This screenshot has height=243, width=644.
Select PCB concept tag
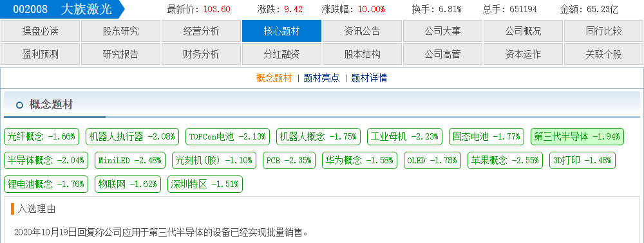289,160
